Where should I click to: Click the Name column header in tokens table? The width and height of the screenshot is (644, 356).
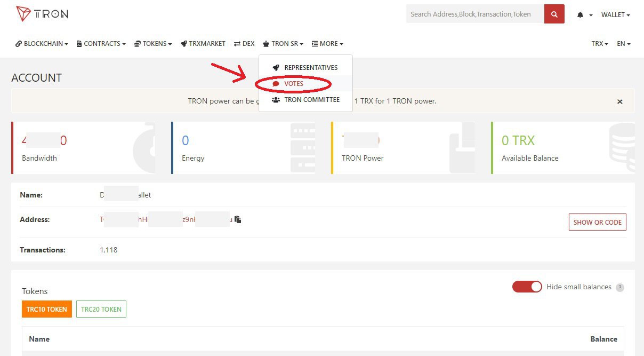coord(39,339)
